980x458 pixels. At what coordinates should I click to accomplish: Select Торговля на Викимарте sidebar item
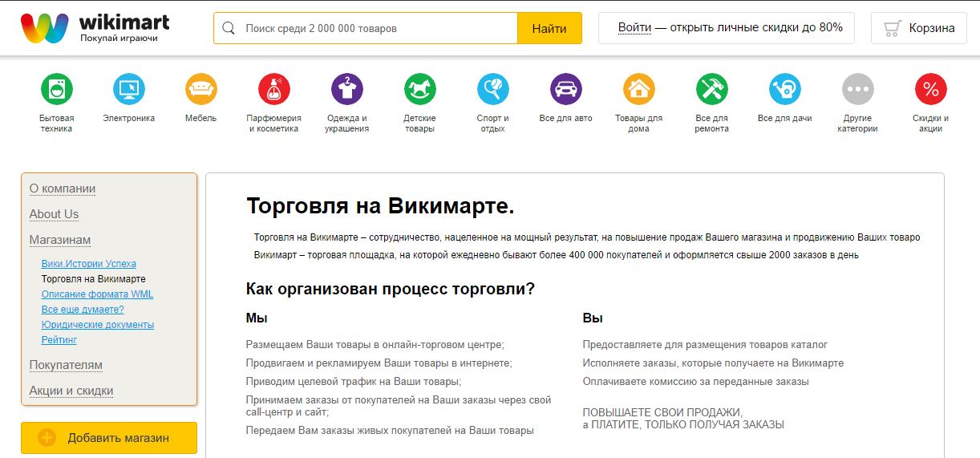pyautogui.click(x=93, y=279)
